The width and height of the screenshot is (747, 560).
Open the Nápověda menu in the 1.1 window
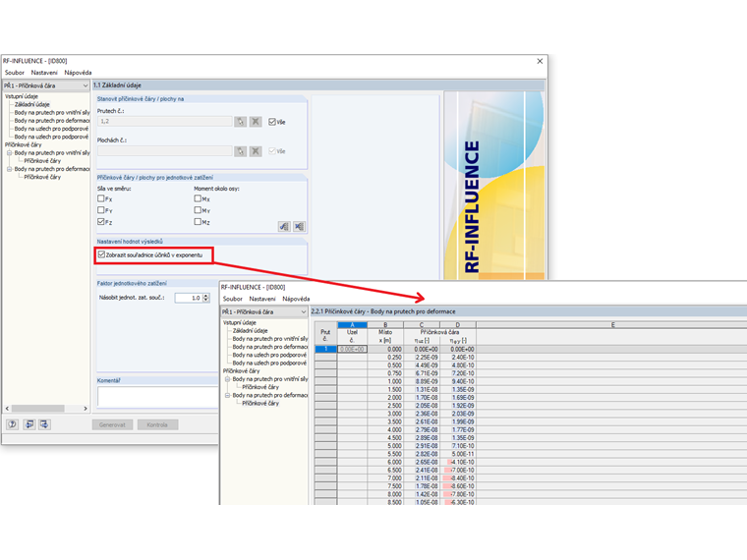[x=78, y=73]
